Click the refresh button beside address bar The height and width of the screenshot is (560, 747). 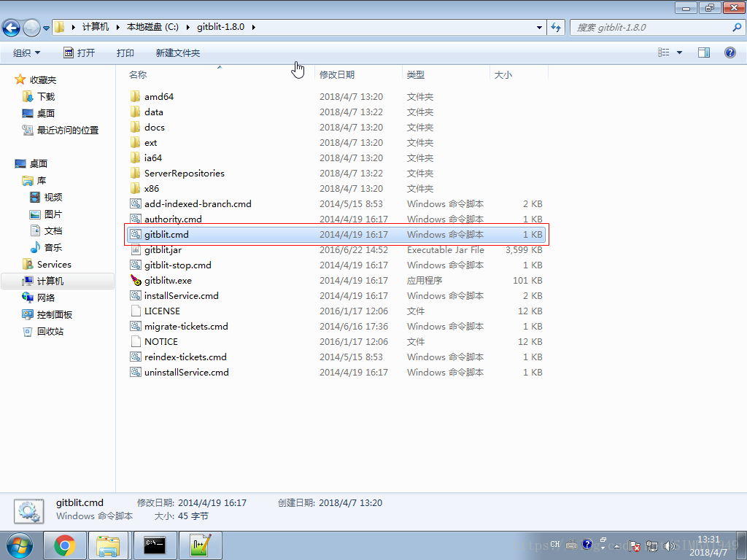[556, 28]
